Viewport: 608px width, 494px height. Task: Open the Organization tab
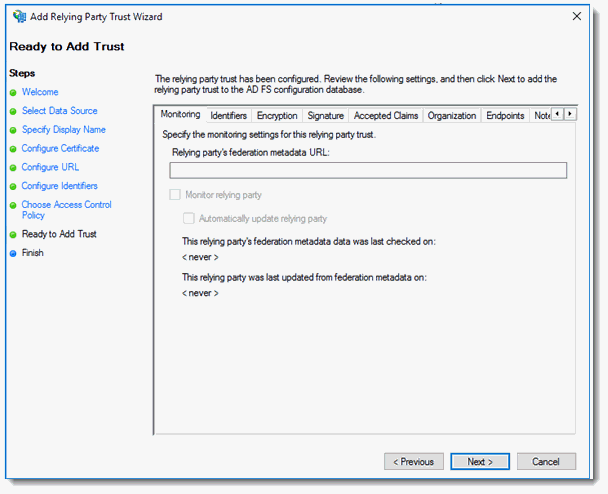(x=452, y=116)
